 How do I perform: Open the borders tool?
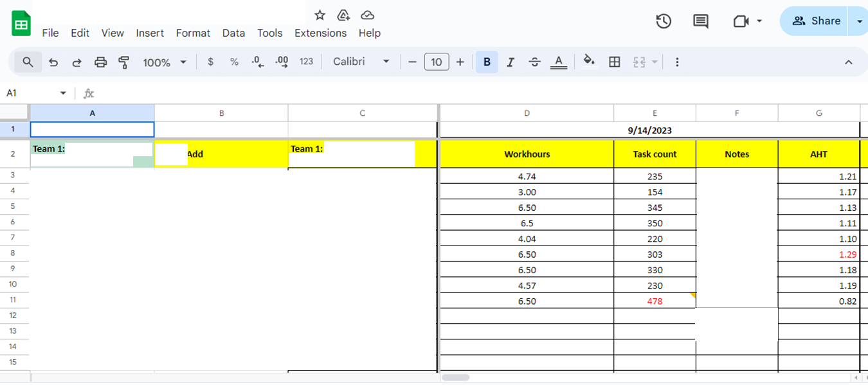click(x=615, y=62)
